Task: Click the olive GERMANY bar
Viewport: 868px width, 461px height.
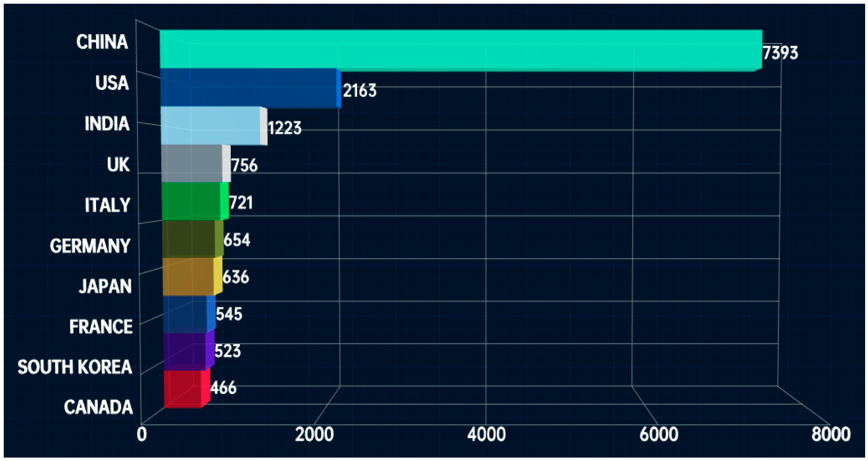Action: coord(189,238)
